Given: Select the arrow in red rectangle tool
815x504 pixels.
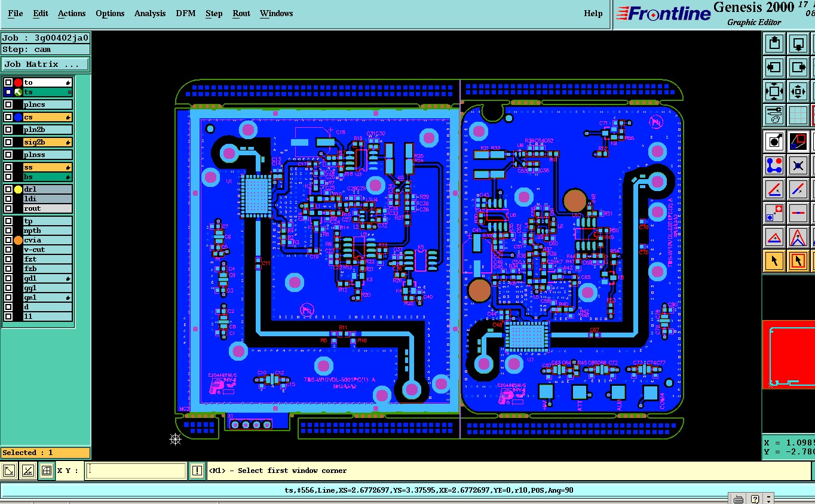Looking at the screenshot, I should click(x=799, y=261).
